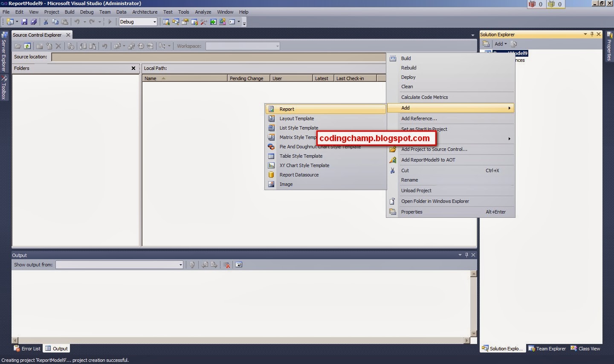The height and width of the screenshot is (364, 614).
Task: Select Unload Project from the menu
Action: click(x=451, y=191)
